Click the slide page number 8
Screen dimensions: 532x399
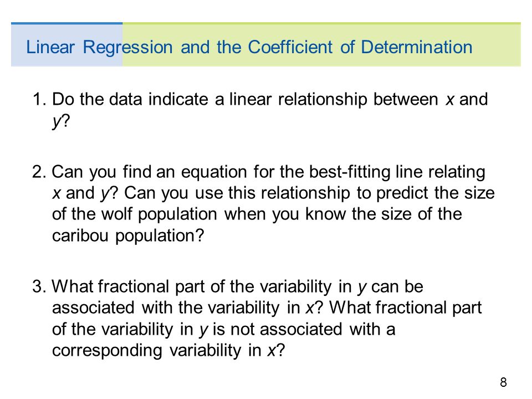click(504, 382)
